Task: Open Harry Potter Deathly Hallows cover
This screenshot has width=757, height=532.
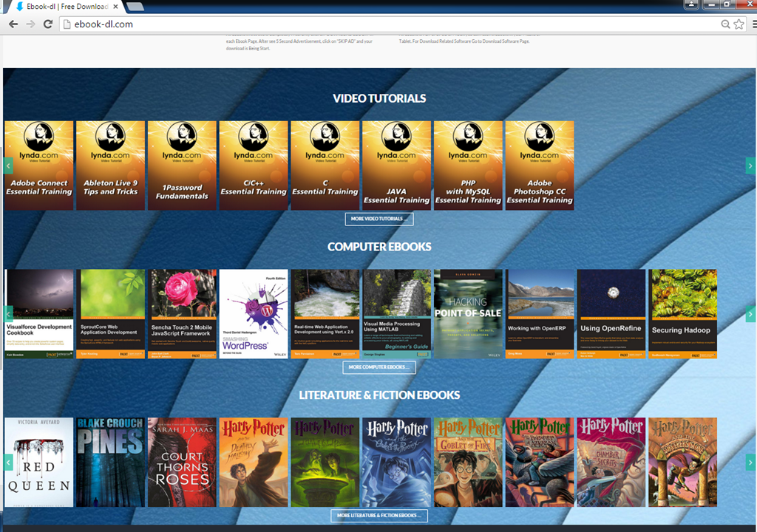Action: click(254, 462)
